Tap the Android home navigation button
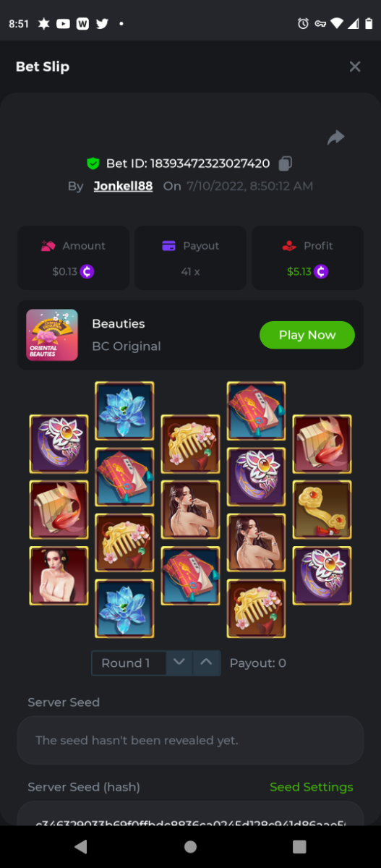381x868 pixels. 190,846
